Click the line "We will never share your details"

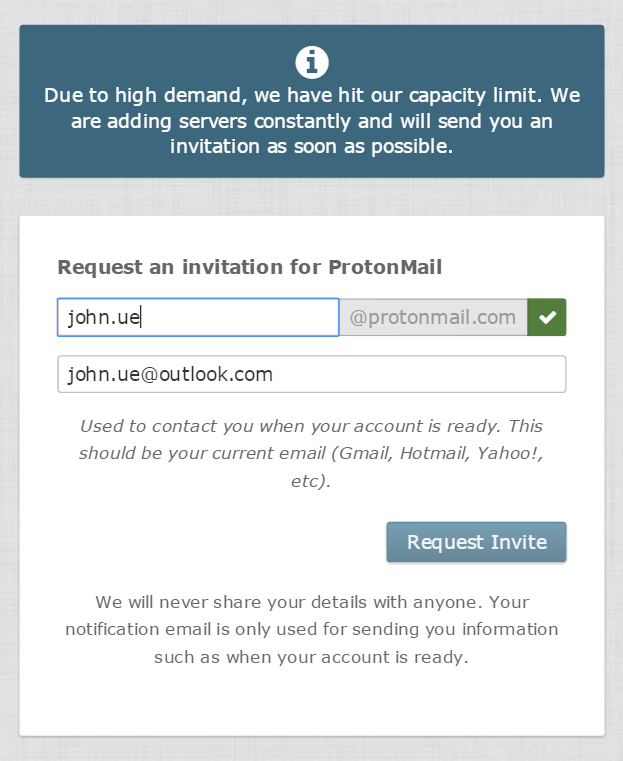(x=312, y=602)
